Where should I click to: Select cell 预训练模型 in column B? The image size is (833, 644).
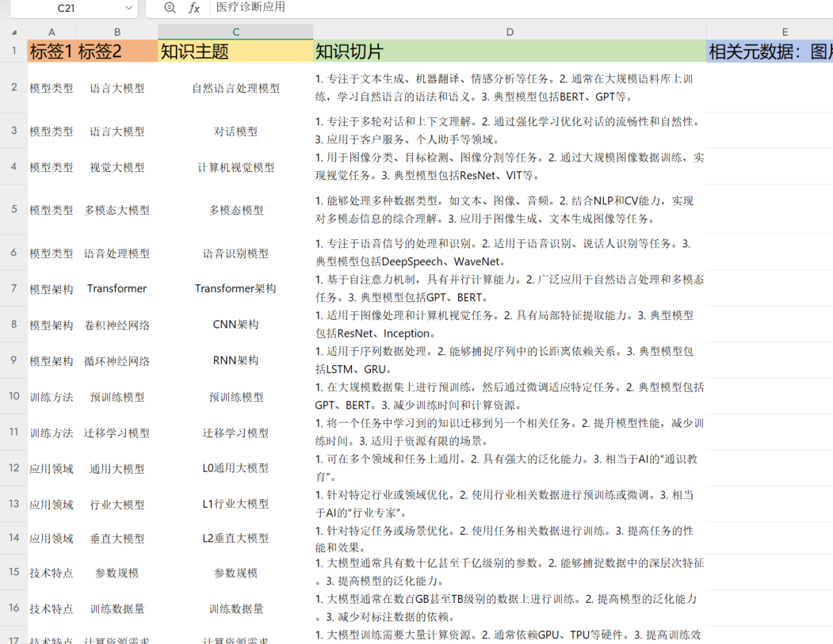tap(117, 397)
